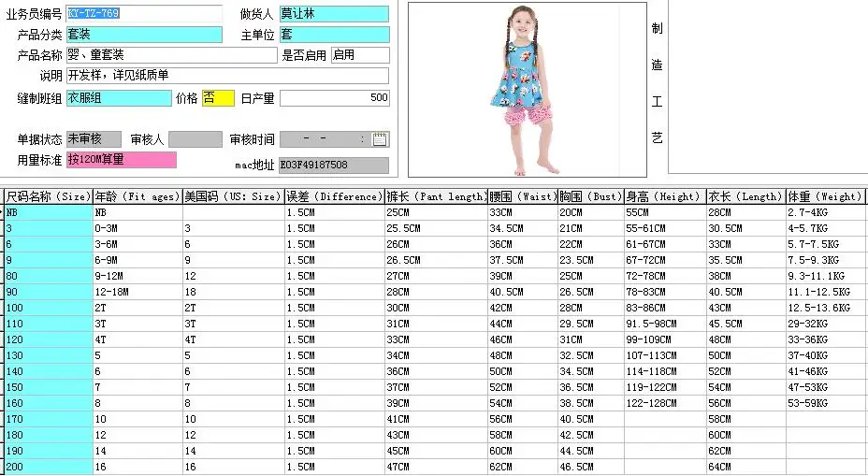Click waist cell 40.5CM
The height and width of the screenshot is (476, 868).
[523, 293]
